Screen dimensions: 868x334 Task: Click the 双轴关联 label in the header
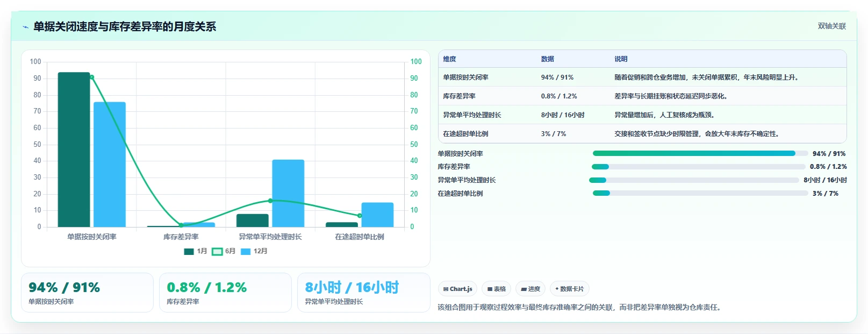click(831, 26)
